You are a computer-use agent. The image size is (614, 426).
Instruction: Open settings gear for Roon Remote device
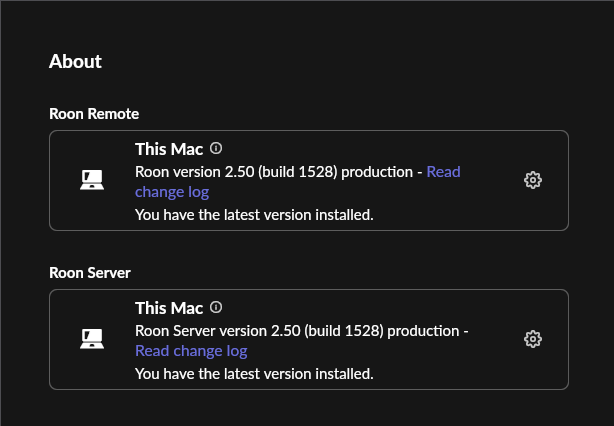(x=533, y=180)
